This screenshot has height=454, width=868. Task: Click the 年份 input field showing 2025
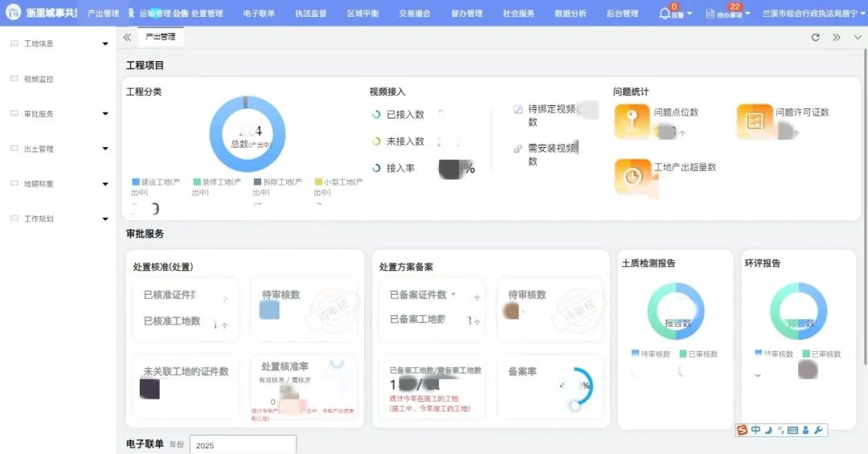[243, 445]
